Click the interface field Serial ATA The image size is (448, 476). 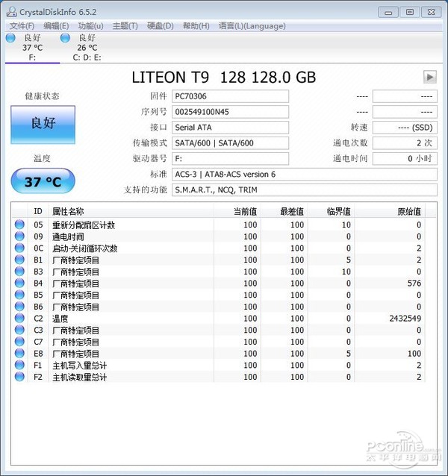point(230,128)
